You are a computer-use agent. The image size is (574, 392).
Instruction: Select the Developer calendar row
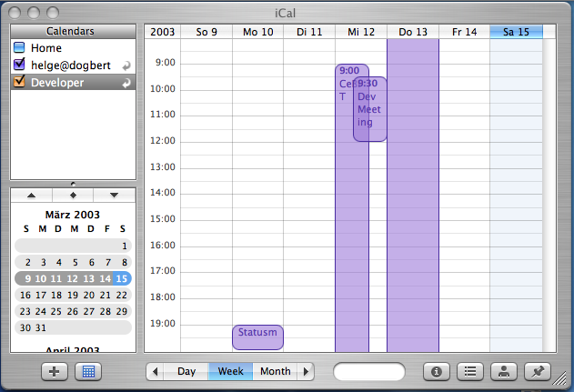73,83
